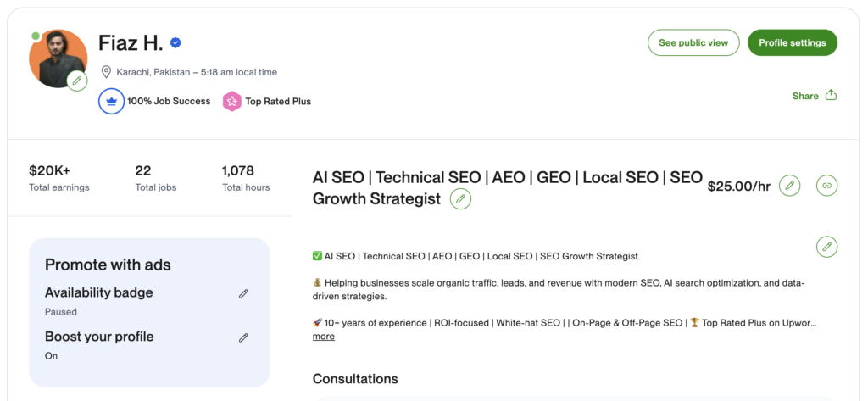The image size is (868, 401).
Task: Open the See public view button
Action: 693,42
